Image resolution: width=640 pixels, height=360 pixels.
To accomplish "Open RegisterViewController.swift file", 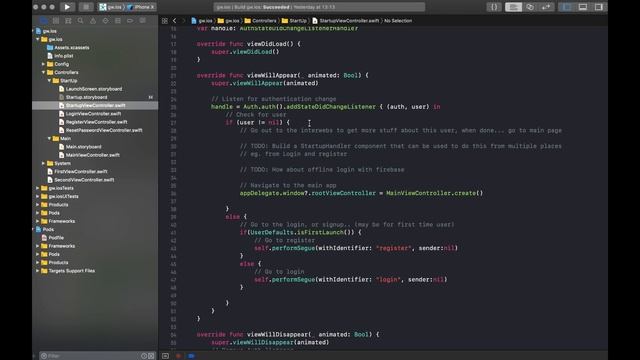I will (93, 122).
